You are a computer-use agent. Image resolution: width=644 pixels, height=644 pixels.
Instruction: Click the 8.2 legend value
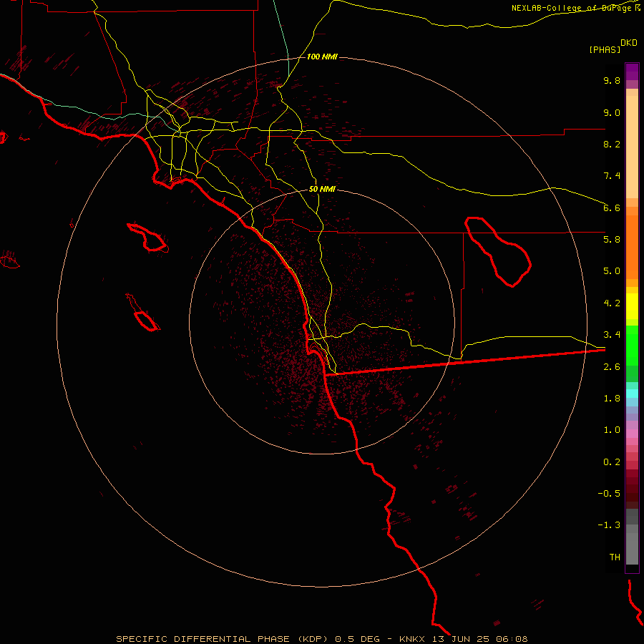point(612,144)
